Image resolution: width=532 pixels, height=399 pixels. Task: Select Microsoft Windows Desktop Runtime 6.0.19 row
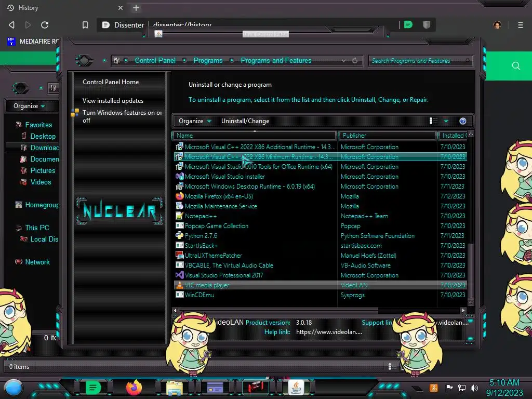pos(320,187)
